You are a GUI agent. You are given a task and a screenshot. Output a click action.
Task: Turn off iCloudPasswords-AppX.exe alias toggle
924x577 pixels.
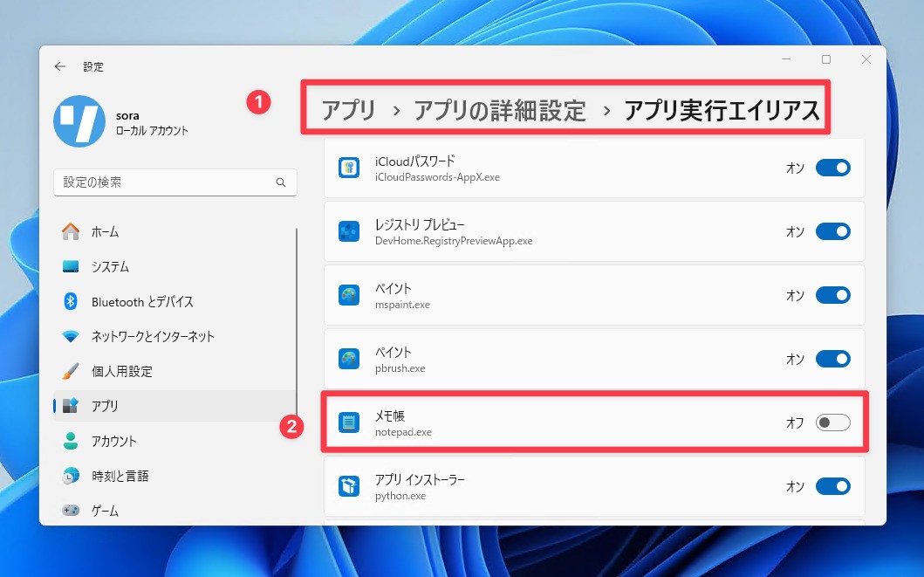(x=832, y=168)
